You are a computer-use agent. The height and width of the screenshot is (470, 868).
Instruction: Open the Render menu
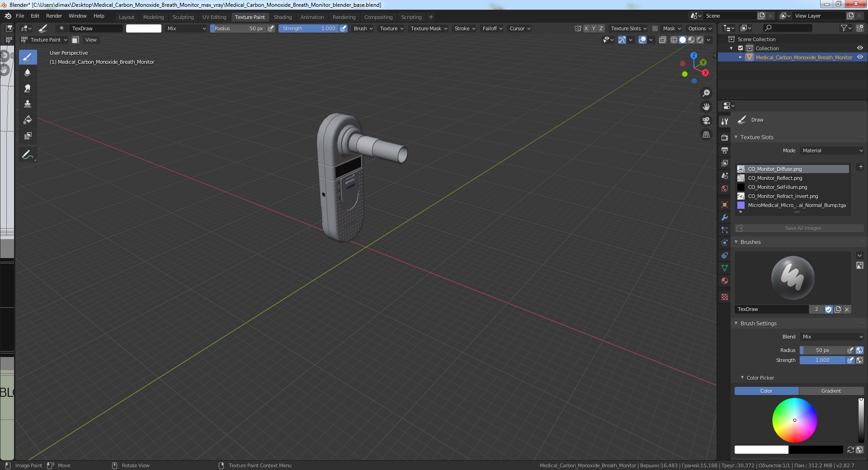pyautogui.click(x=54, y=16)
